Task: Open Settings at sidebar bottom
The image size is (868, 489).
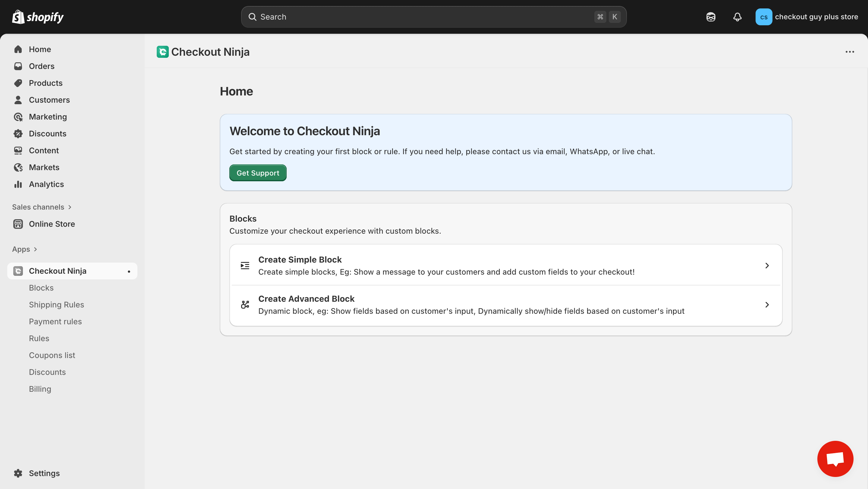Action: click(x=72, y=473)
